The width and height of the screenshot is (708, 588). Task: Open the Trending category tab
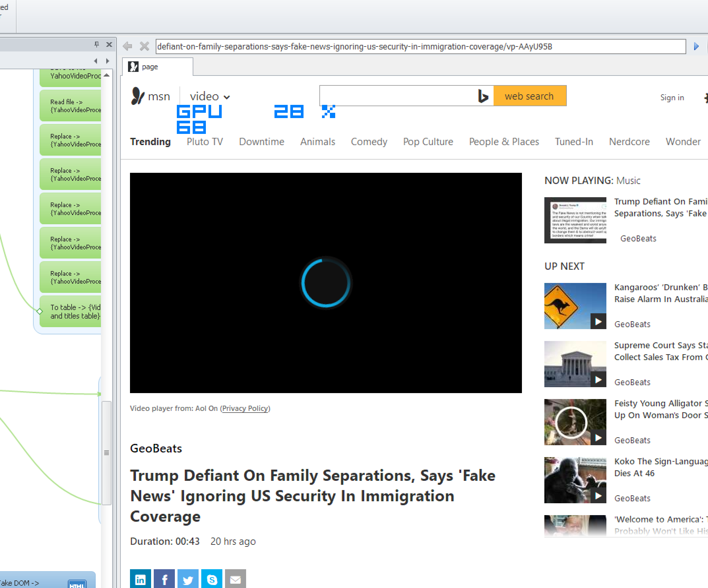150,142
